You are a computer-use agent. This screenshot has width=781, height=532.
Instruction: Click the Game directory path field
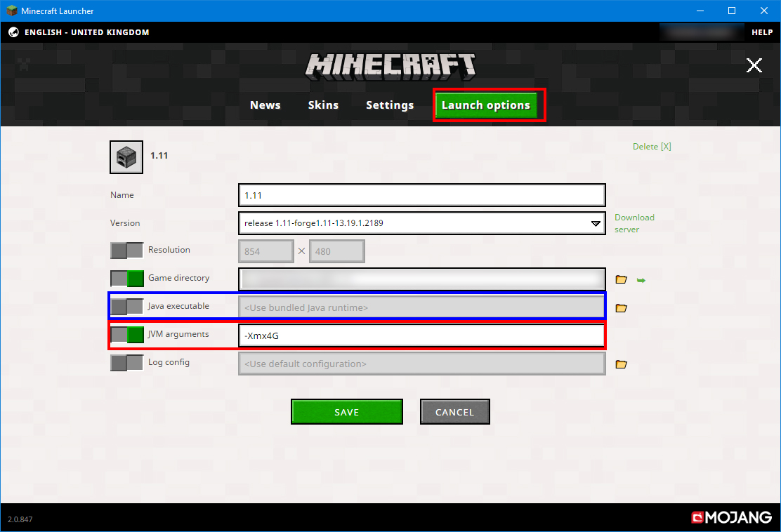[422, 279]
